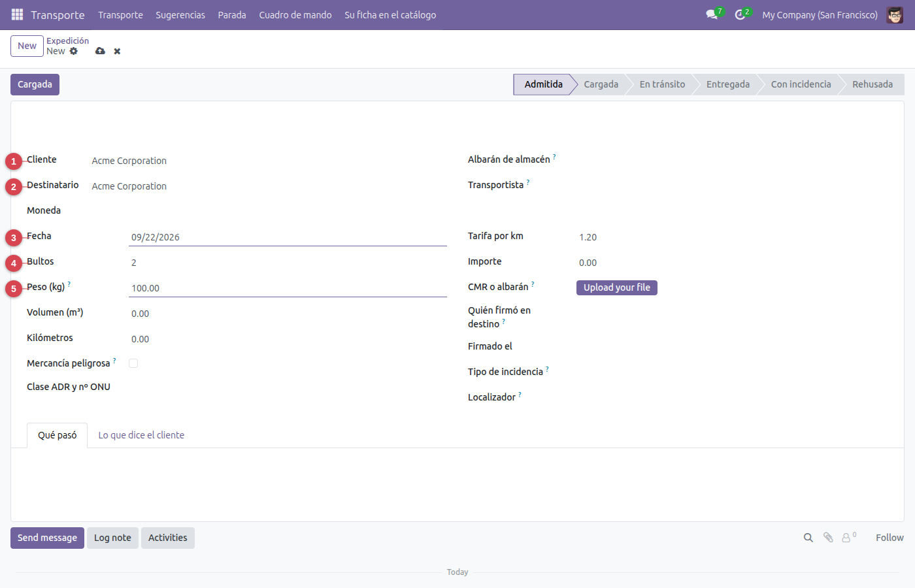Open the conversations chat icon
915x588 pixels.
coord(712,14)
